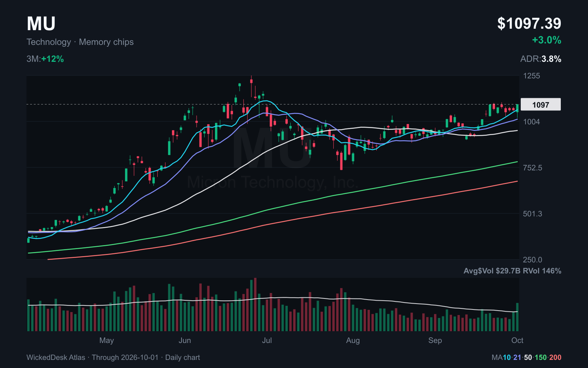
Task: Click the Daily chart footer label
Action: click(x=183, y=357)
